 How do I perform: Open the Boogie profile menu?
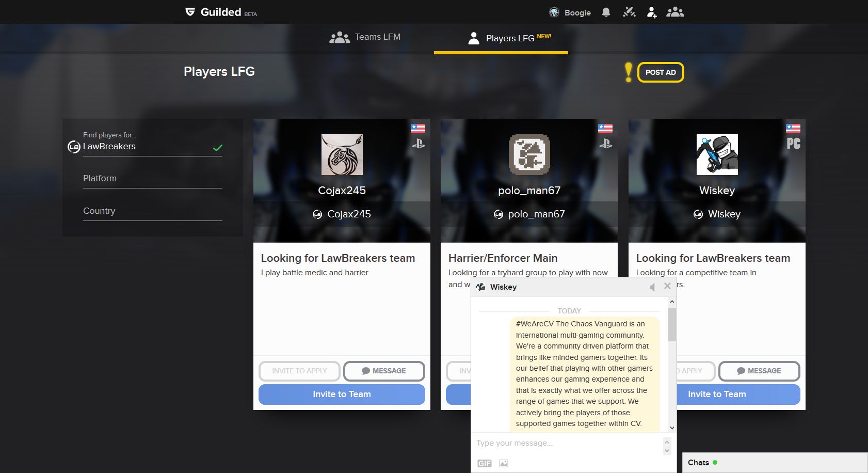click(x=570, y=12)
